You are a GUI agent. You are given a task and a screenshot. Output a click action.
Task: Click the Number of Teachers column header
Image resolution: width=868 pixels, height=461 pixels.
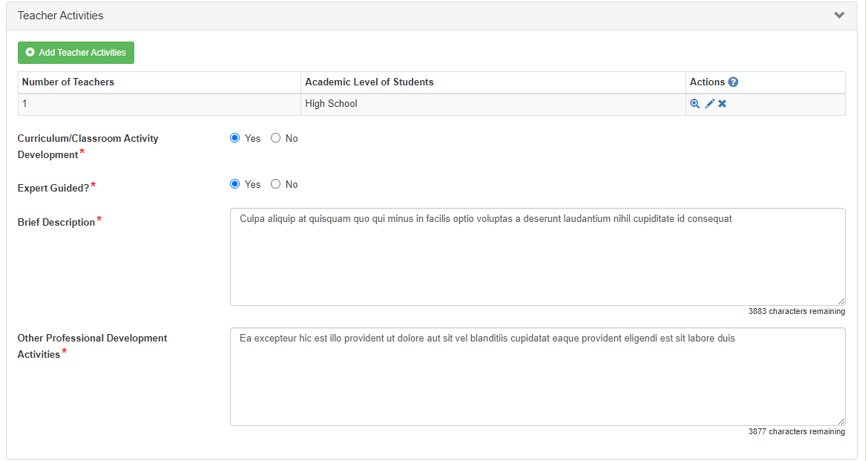[x=68, y=82]
